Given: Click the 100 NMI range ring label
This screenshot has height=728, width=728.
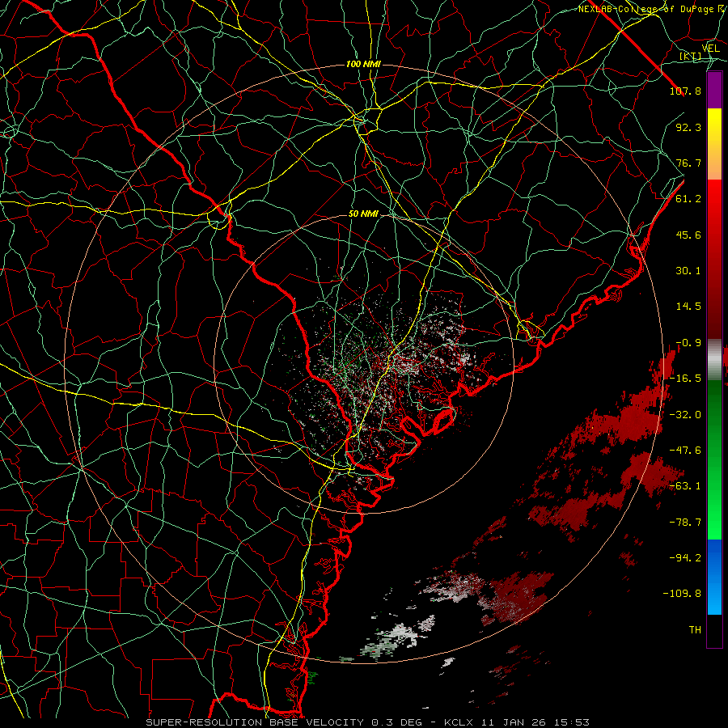Looking at the screenshot, I should point(363,64).
